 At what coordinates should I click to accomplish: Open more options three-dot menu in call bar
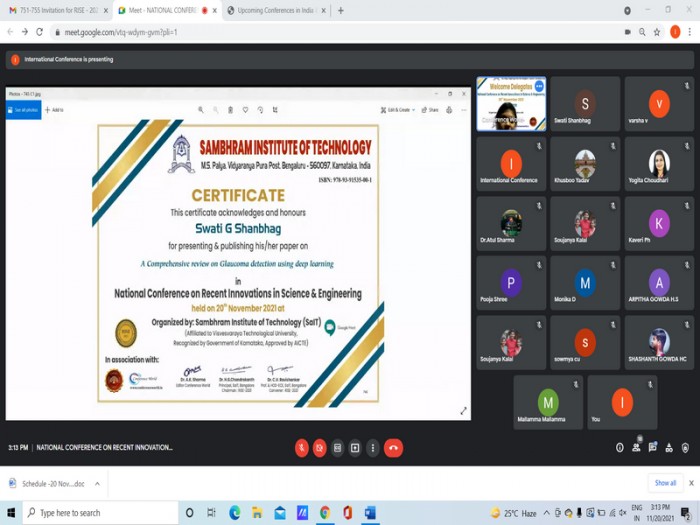click(373, 448)
